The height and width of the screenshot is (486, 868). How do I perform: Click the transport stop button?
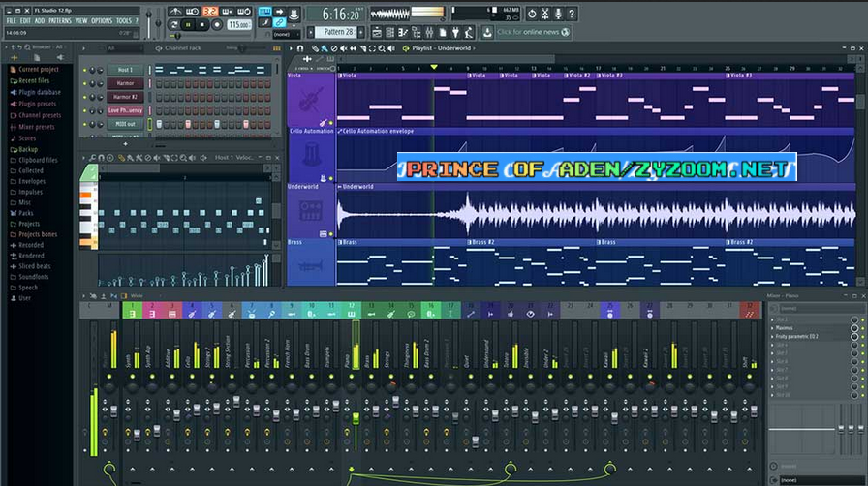tap(202, 25)
